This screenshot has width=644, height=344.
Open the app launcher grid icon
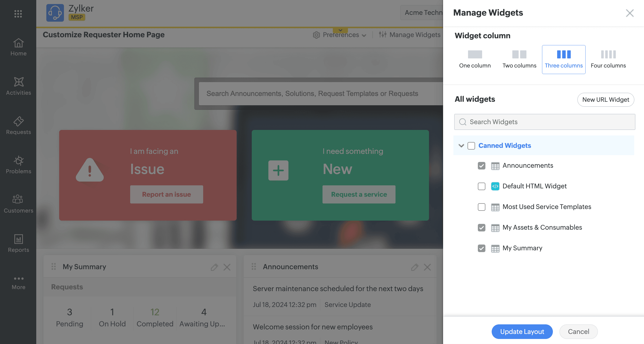click(18, 14)
